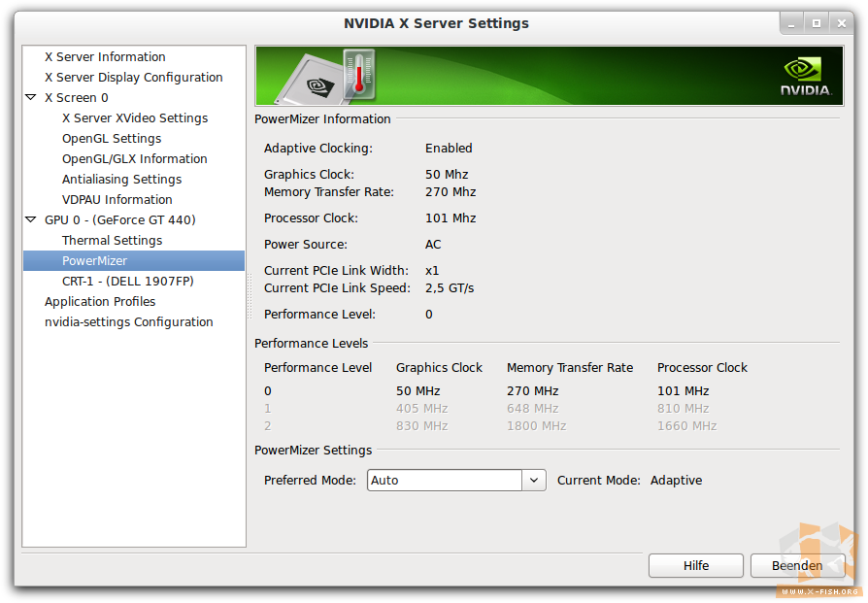
Task: Click the "1660 MHz" processor clock cell
Action: (x=687, y=426)
